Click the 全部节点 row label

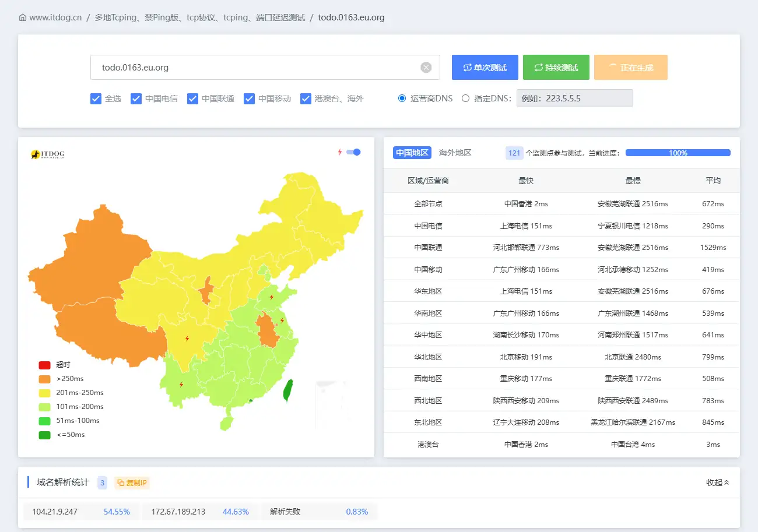coord(429,204)
